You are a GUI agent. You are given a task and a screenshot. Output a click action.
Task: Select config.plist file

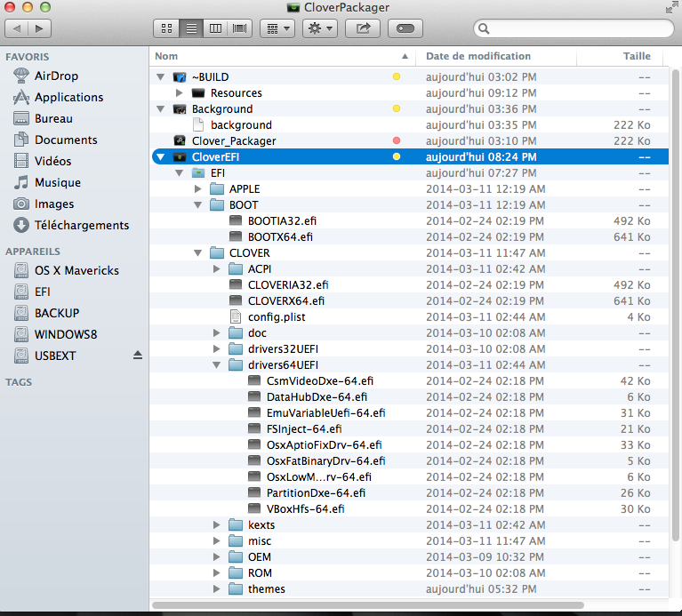click(409, 317)
